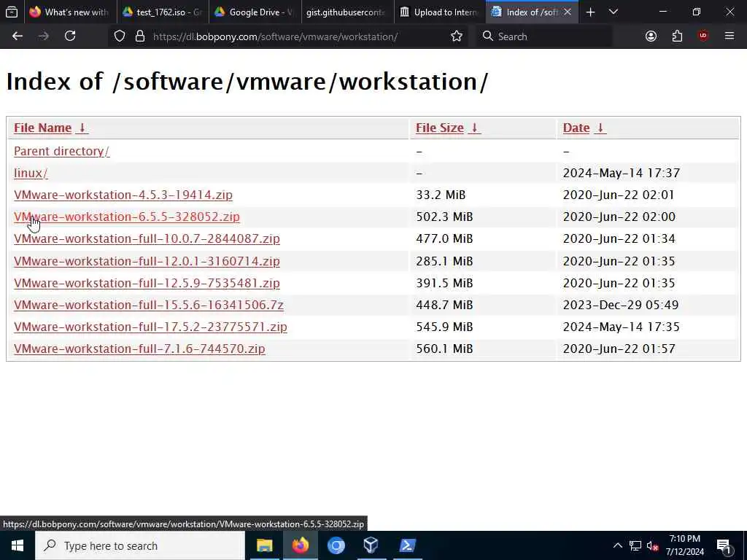This screenshot has height=560, width=747.
Task: Download VMware-workstation-4.5.3-19414.zip
Action: point(123,195)
